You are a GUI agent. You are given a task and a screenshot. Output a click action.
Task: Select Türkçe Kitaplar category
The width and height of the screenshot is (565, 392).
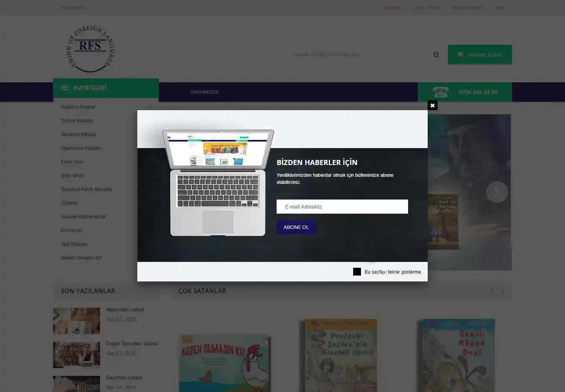click(x=77, y=121)
